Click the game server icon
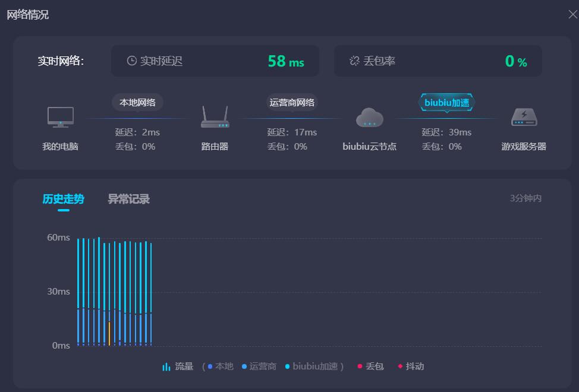This screenshot has height=392, width=579. coord(524,118)
